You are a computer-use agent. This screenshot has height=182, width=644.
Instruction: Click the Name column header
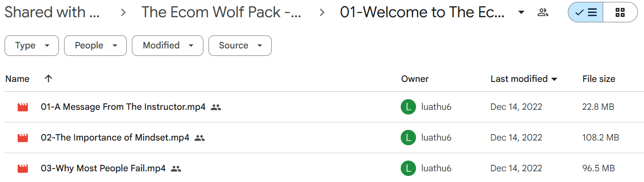click(17, 79)
